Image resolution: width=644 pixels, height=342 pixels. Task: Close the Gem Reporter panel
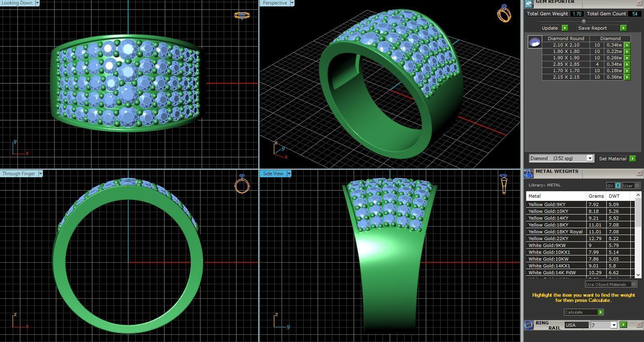tap(639, 3)
